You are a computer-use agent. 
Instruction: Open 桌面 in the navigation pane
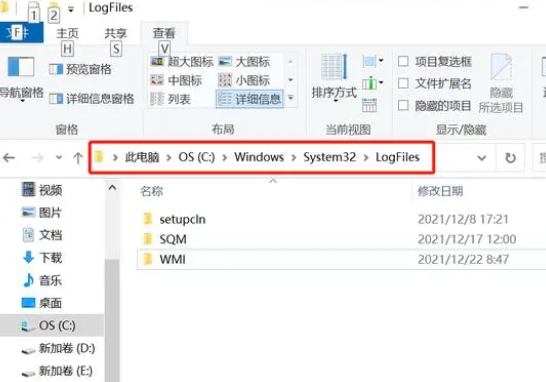pyautogui.click(x=42, y=303)
